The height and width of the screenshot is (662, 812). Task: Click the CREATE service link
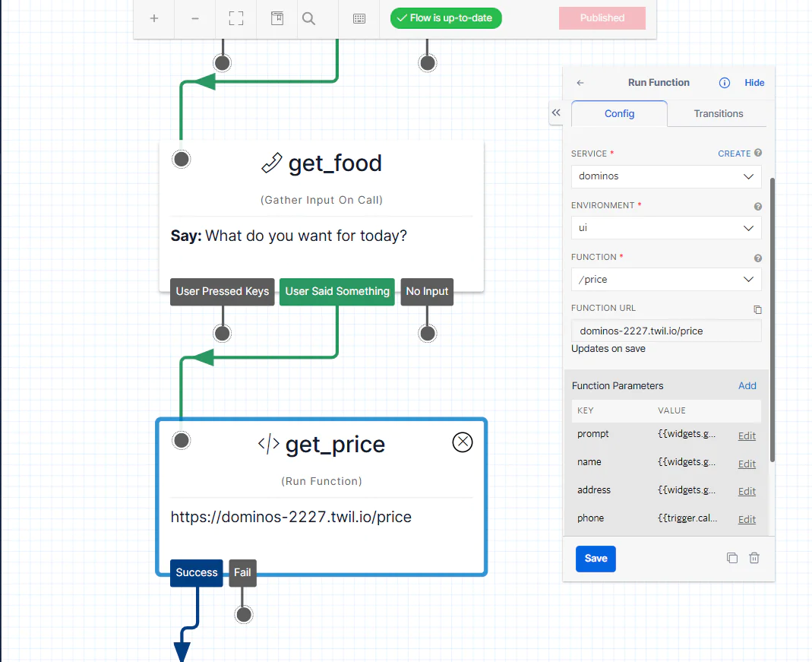(x=734, y=154)
